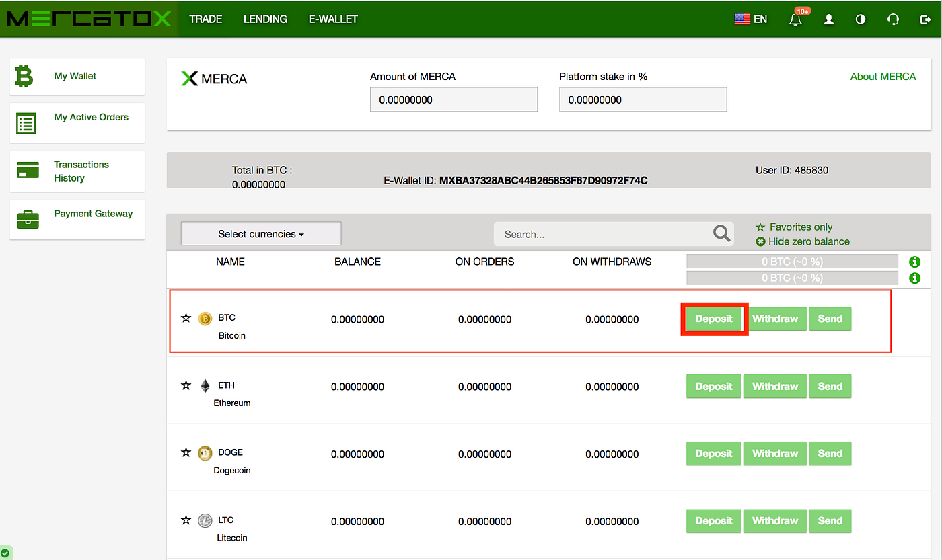Screen dimensions: 942x560
Task: Open the Select currencies dropdown
Action: [261, 234]
